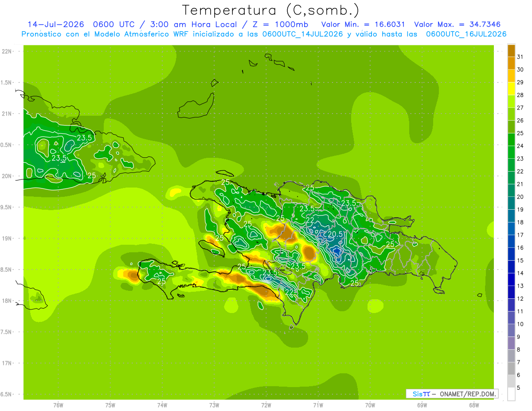Click the '0600UTC_16JUL2026' valid-until timestamp
This screenshot has height=411, width=532.
pos(466,34)
